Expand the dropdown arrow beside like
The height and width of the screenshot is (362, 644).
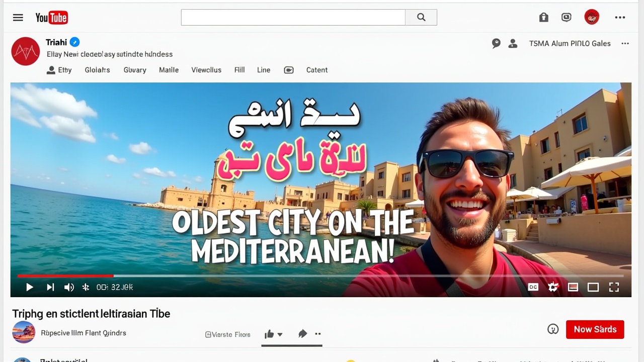[280, 334]
